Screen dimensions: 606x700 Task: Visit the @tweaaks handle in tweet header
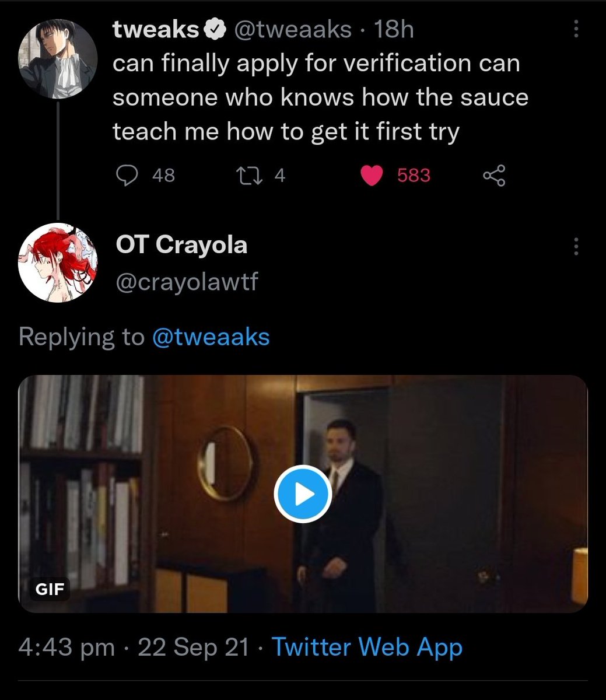(293, 29)
